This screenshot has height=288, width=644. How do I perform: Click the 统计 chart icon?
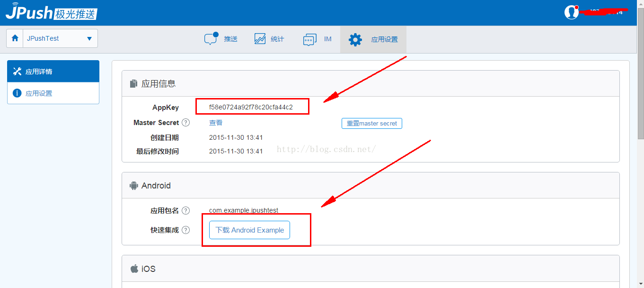pyautogui.click(x=260, y=39)
